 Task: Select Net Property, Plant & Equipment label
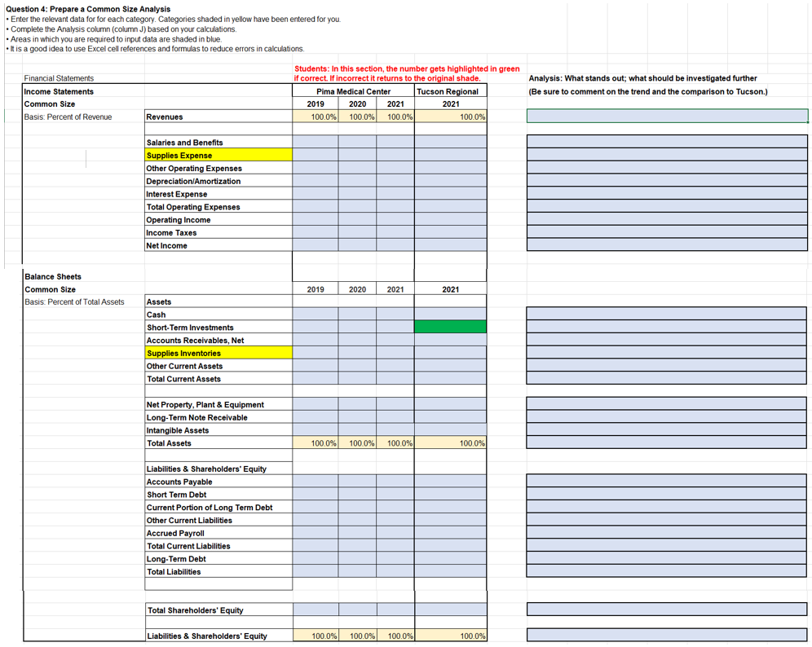coord(205,404)
